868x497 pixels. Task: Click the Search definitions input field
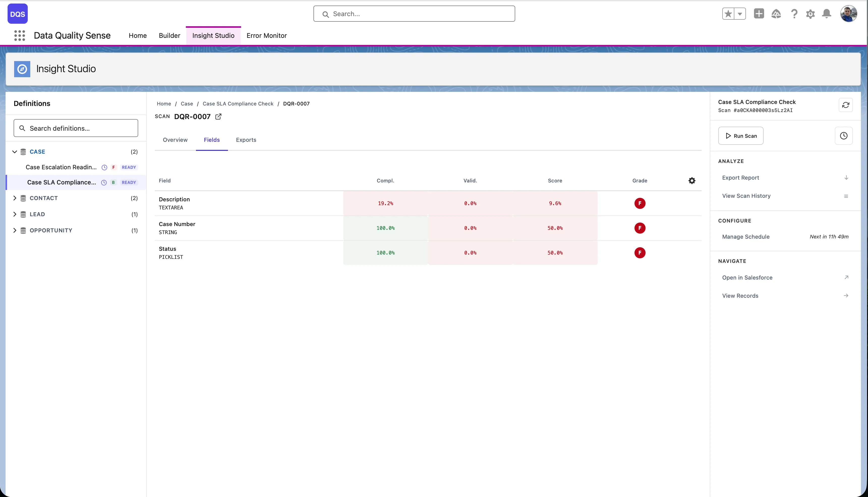[76, 128]
